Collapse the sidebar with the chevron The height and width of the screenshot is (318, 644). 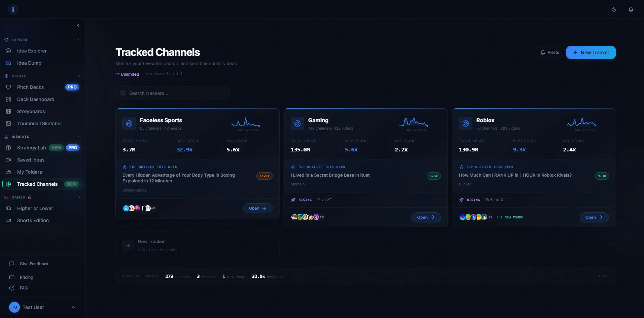coord(78,25)
